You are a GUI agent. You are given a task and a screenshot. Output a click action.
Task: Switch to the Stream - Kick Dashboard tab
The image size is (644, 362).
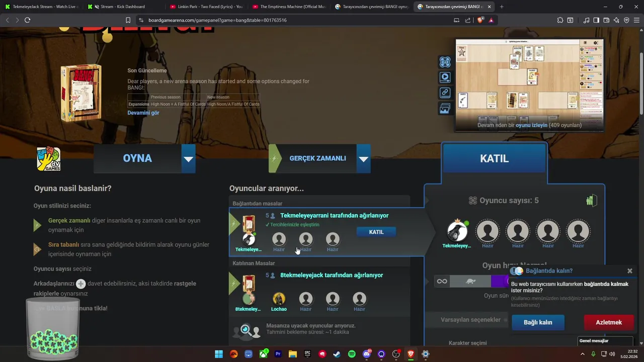124,7
